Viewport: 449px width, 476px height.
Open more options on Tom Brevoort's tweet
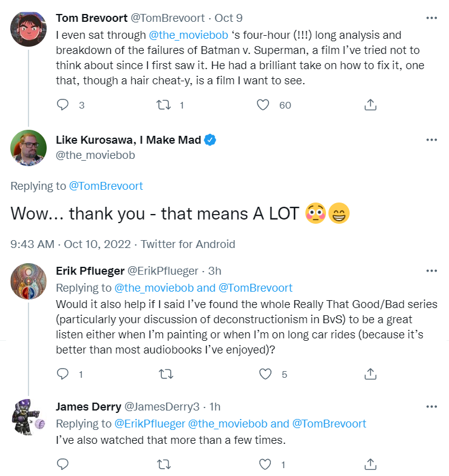tap(431, 18)
